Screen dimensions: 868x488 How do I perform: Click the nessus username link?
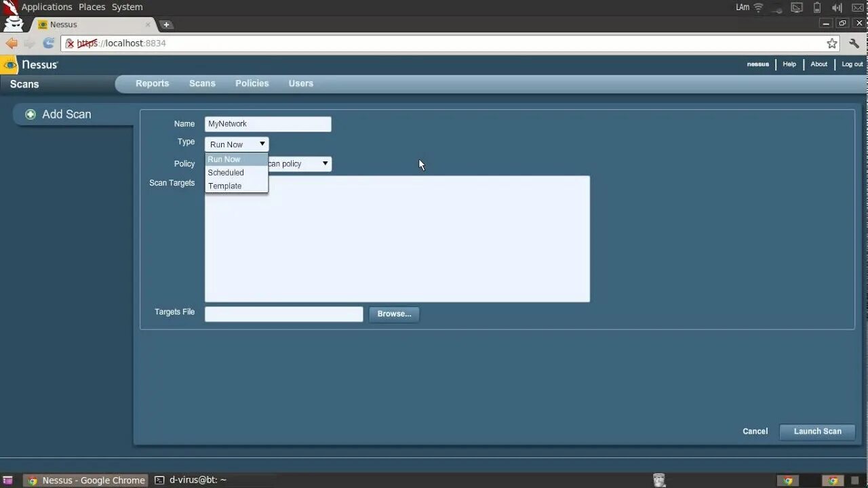coord(758,64)
